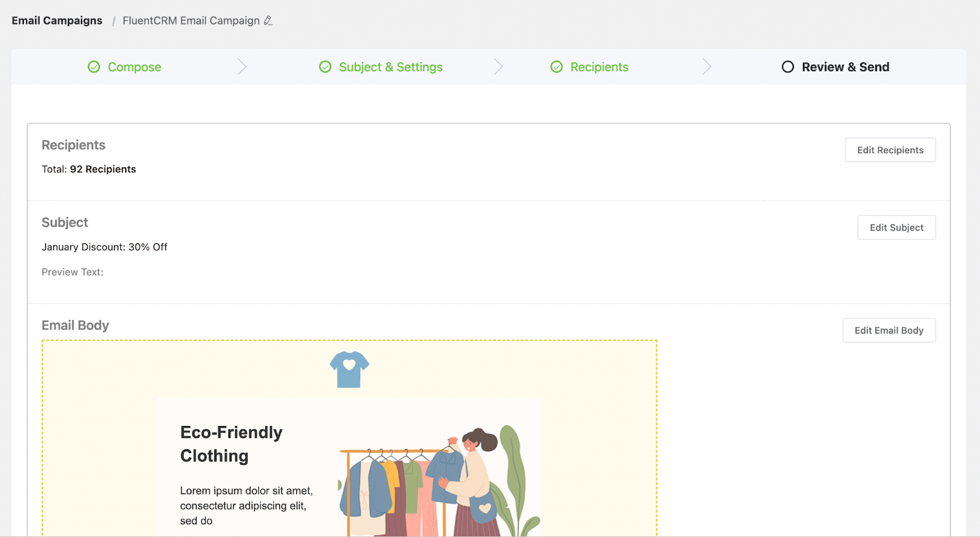
Task: Click the 'Preview Text:' label
Action: [72, 272]
